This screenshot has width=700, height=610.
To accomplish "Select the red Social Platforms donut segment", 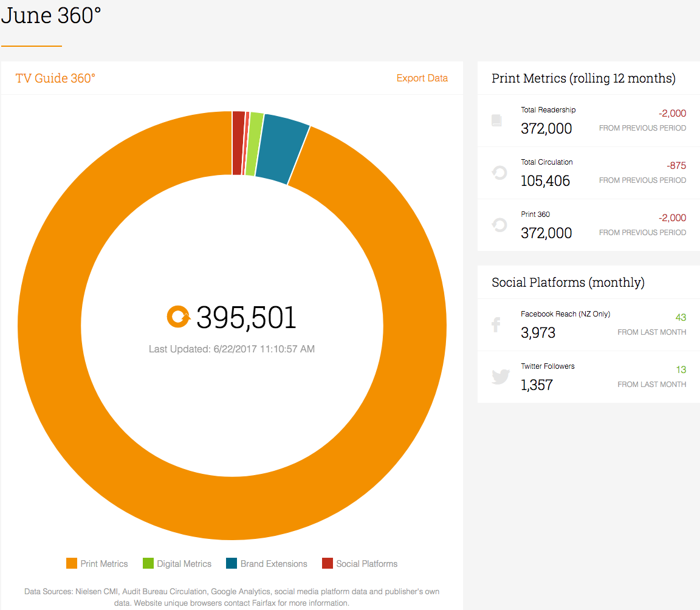I will (238, 143).
